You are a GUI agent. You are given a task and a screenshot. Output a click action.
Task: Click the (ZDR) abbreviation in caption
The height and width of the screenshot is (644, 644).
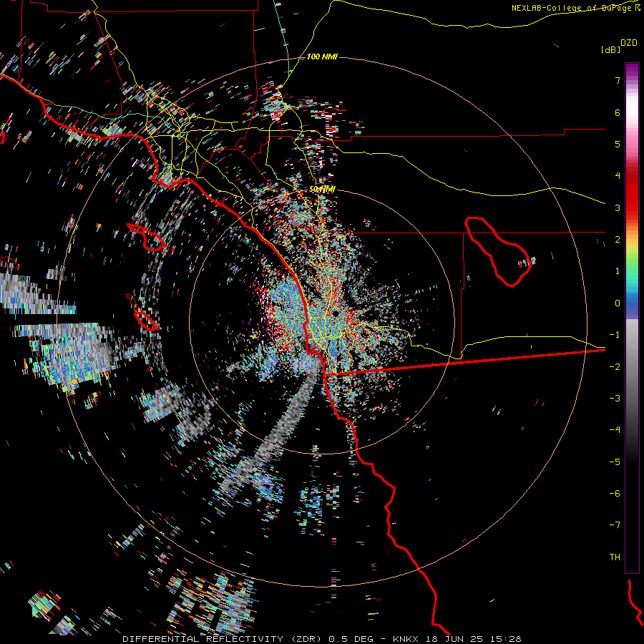306,639
